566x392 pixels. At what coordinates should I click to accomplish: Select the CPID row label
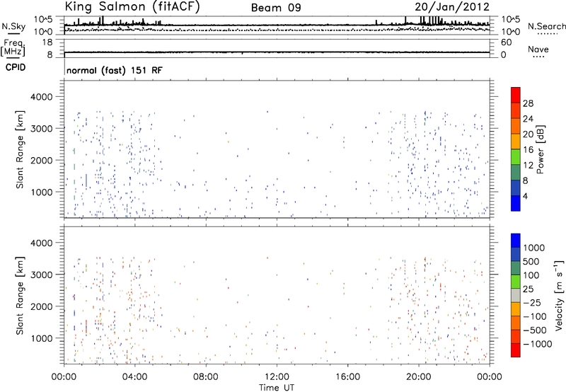coord(16,67)
